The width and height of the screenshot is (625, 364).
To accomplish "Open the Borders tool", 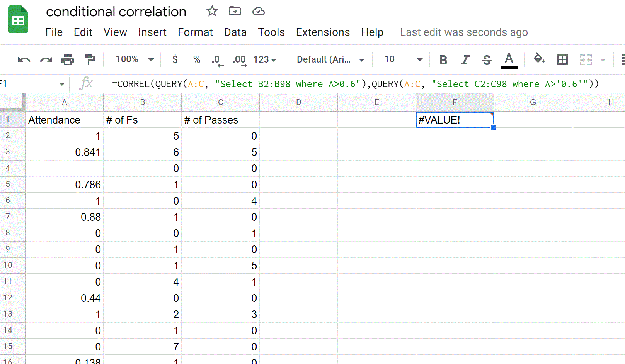I will pyautogui.click(x=562, y=59).
